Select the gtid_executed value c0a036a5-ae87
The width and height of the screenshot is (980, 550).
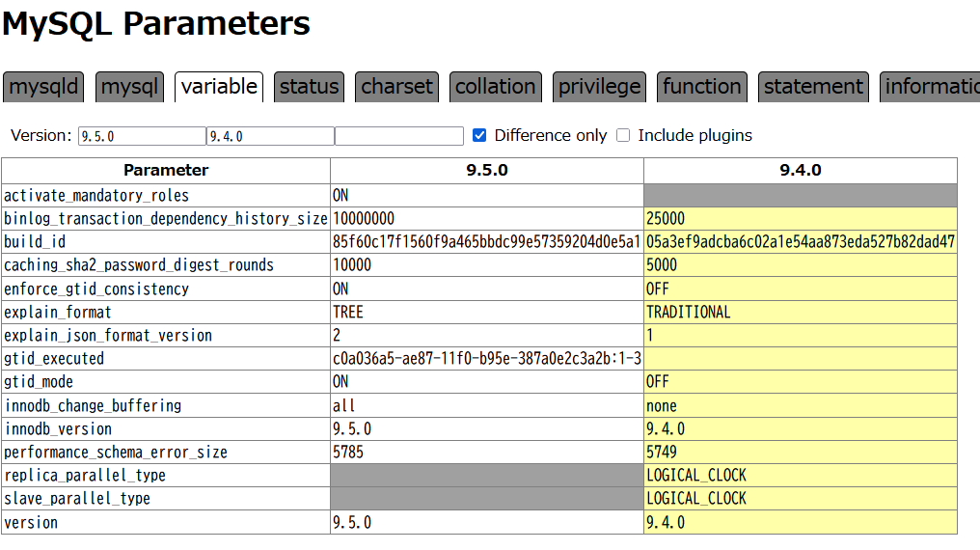pyautogui.click(x=487, y=358)
